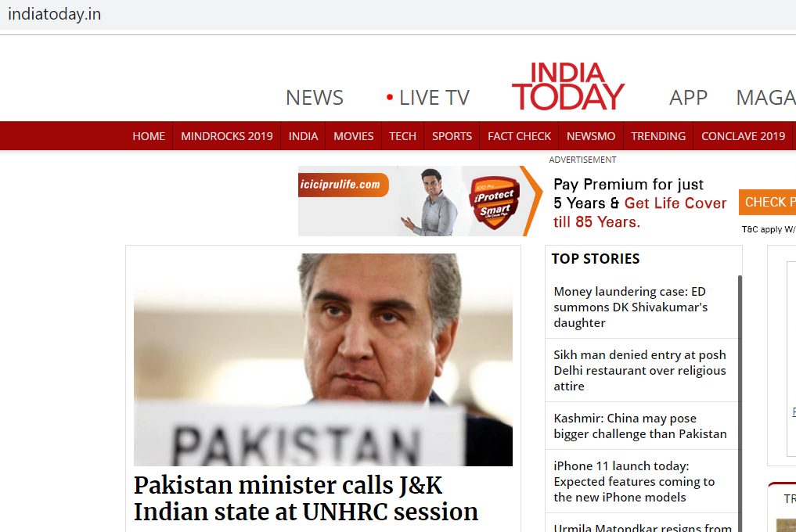The height and width of the screenshot is (532, 796).
Task: Click the Top Stories vertical scrollbar
Action: (x=740, y=404)
